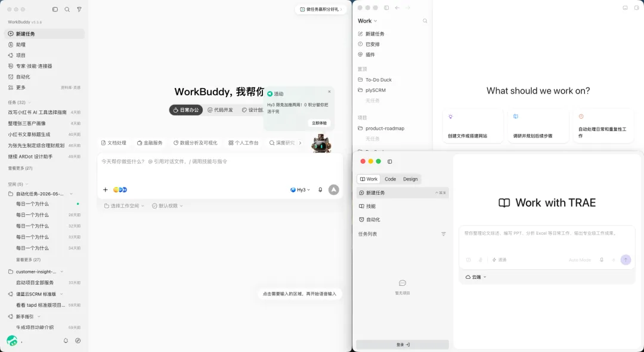
Task: Select 新建任务 in the WorkBuddy sidebar
Action: tap(44, 33)
